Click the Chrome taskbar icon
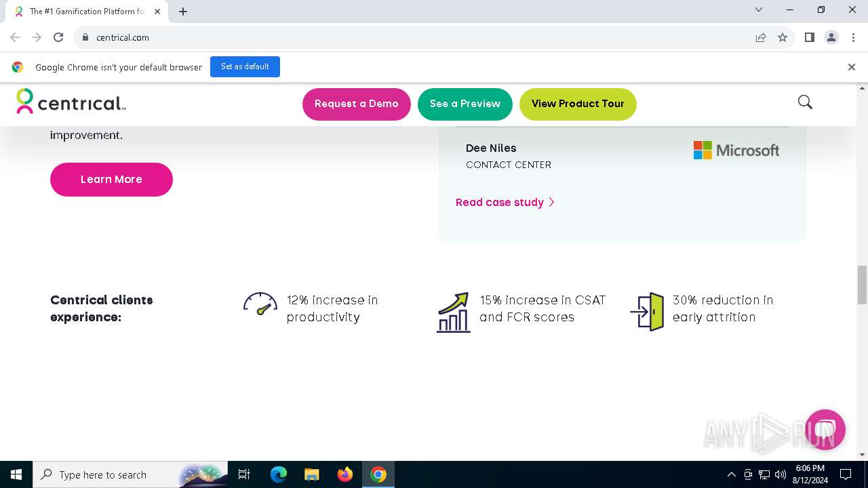868x488 pixels. click(378, 474)
